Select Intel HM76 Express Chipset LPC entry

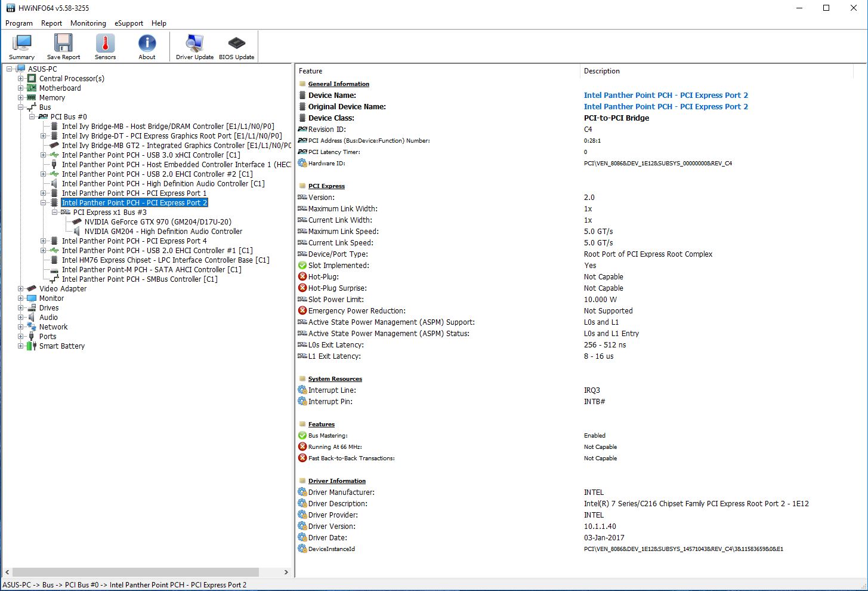pyautogui.click(x=166, y=260)
